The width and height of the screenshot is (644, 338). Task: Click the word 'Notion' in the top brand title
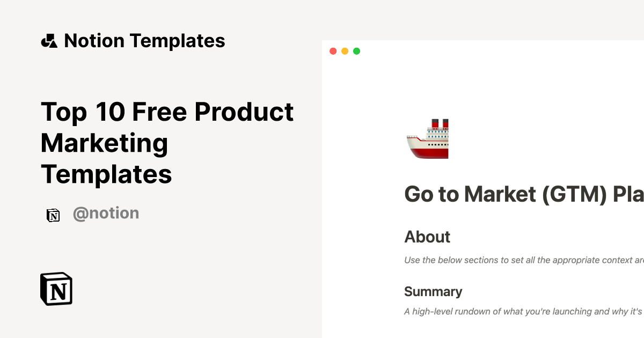pos(94,41)
